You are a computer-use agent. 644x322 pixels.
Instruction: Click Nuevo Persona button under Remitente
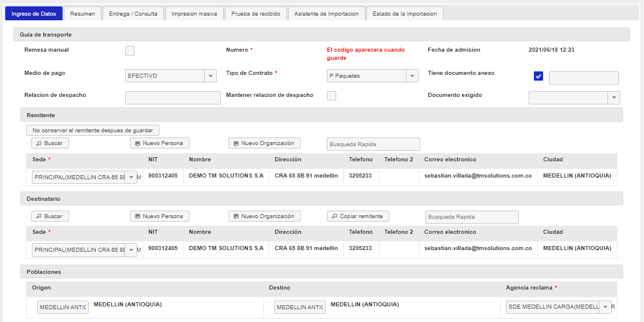[x=159, y=143]
